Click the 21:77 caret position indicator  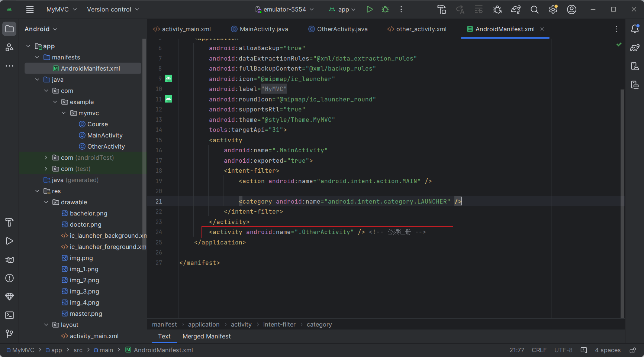coord(517,350)
